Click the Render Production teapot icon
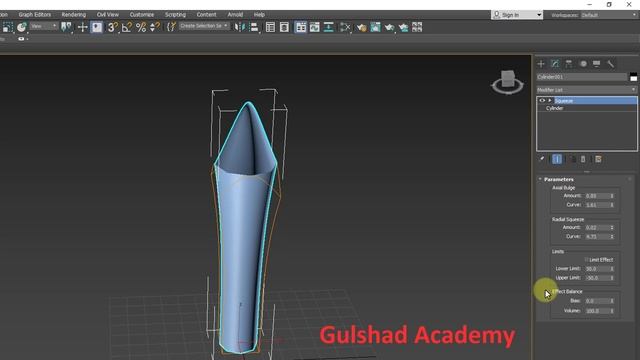The height and width of the screenshot is (360, 640). pyautogui.click(x=389, y=27)
